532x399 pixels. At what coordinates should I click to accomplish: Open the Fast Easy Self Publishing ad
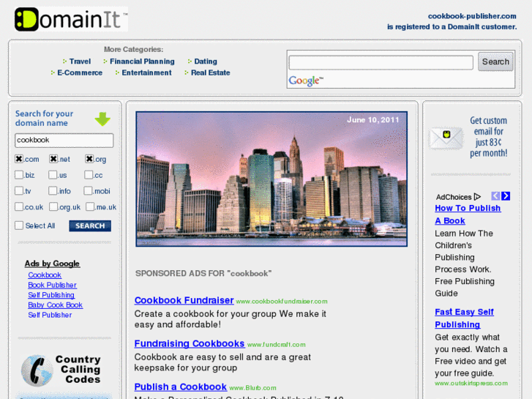pos(464,318)
